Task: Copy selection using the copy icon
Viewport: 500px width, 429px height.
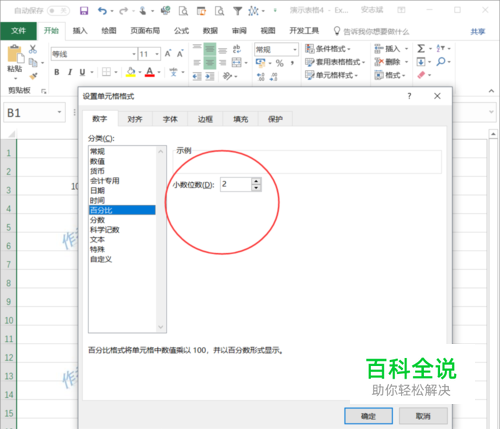Action: click(33, 62)
